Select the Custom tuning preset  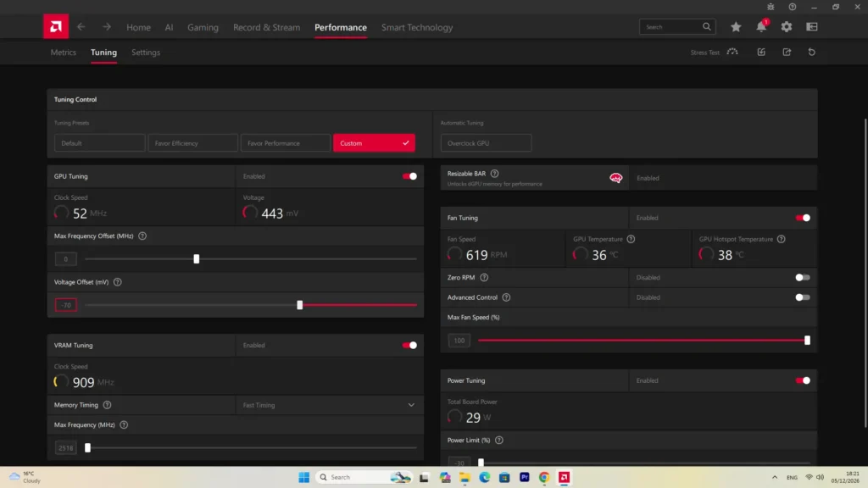(374, 143)
